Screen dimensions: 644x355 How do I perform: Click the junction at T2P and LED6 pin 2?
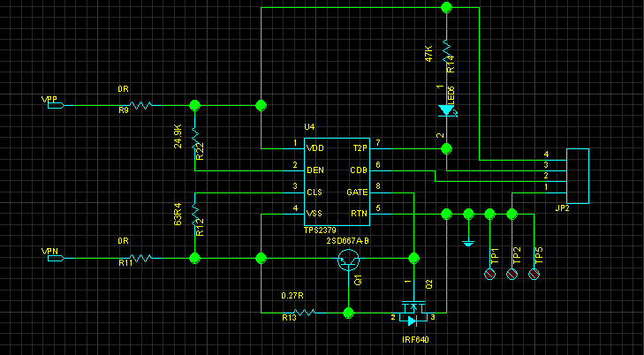[x=446, y=148]
